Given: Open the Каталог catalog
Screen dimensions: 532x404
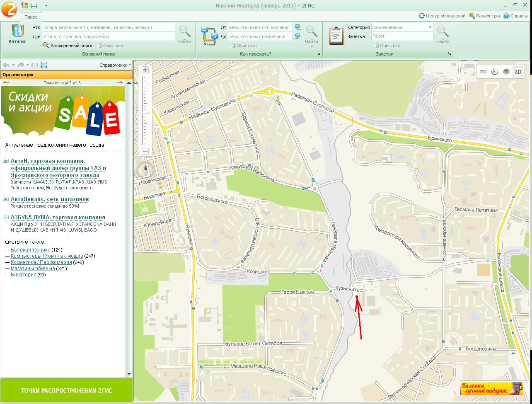Looking at the screenshot, I should (17, 34).
